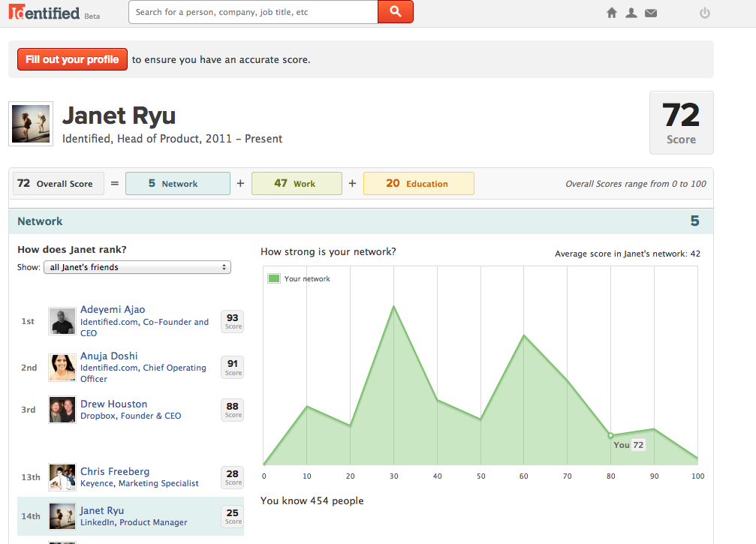Expand the 'all Janet's friends' dropdown
The height and width of the screenshot is (544, 756).
tap(137, 267)
